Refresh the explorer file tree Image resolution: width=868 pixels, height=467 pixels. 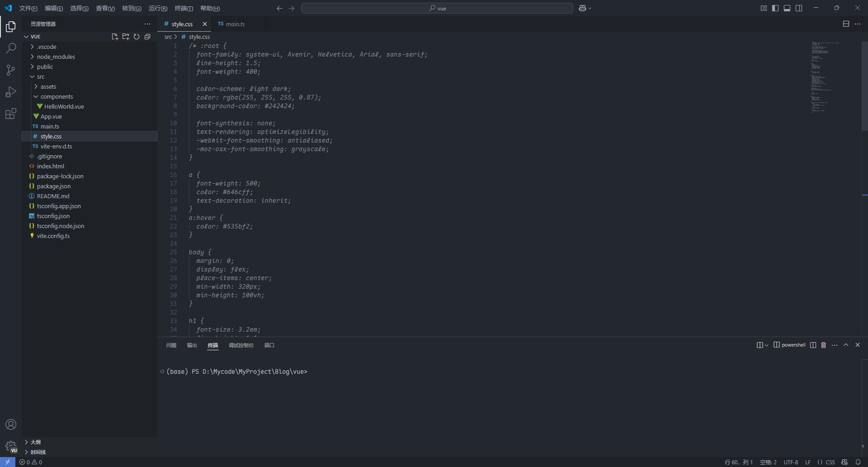pos(137,37)
